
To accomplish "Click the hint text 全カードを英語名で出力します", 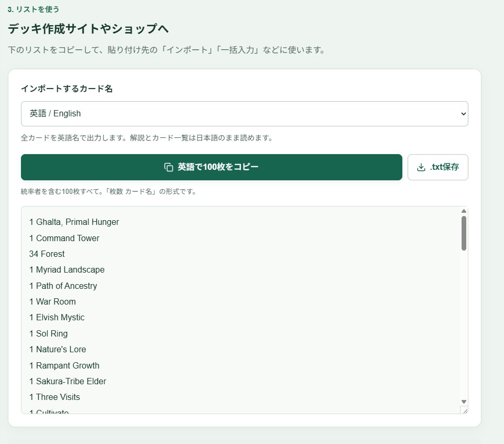I will pos(147,138).
